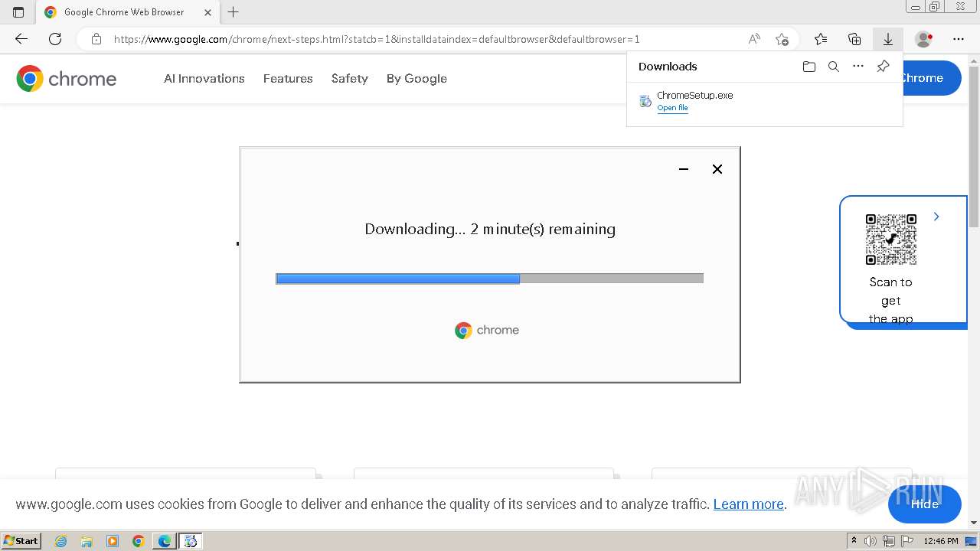Screen dimensions: 980x551
Task: Click the download progress bar
Action: click(489, 279)
